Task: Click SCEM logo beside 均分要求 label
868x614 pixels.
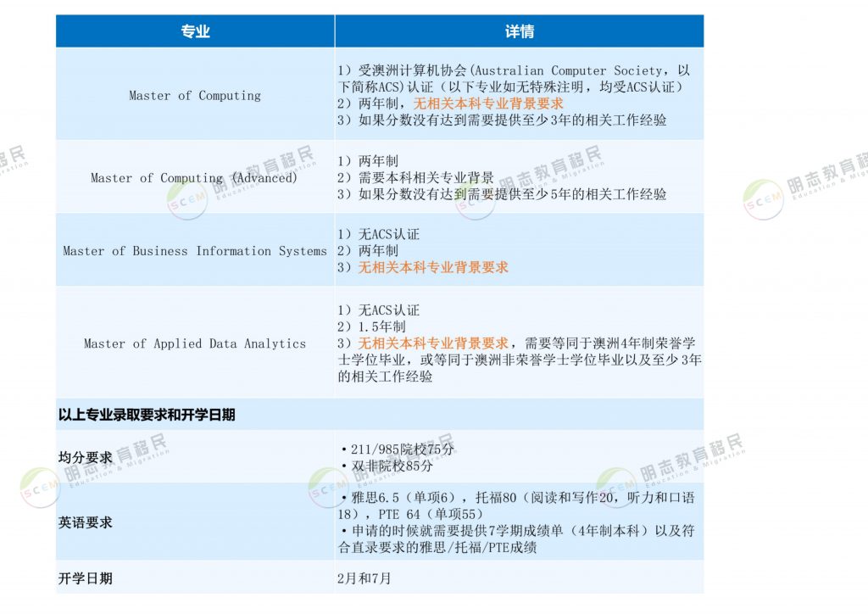Action: click(x=40, y=488)
